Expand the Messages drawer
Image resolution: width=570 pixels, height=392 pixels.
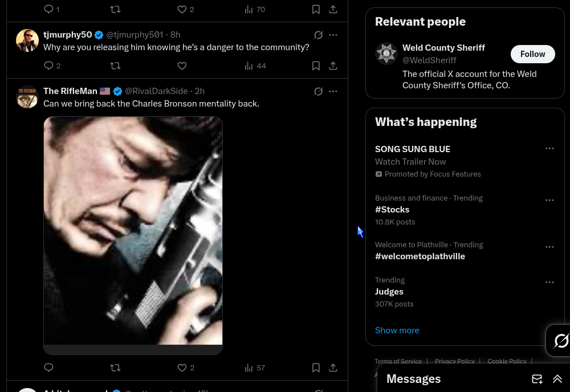pyautogui.click(x=557, y=379)
